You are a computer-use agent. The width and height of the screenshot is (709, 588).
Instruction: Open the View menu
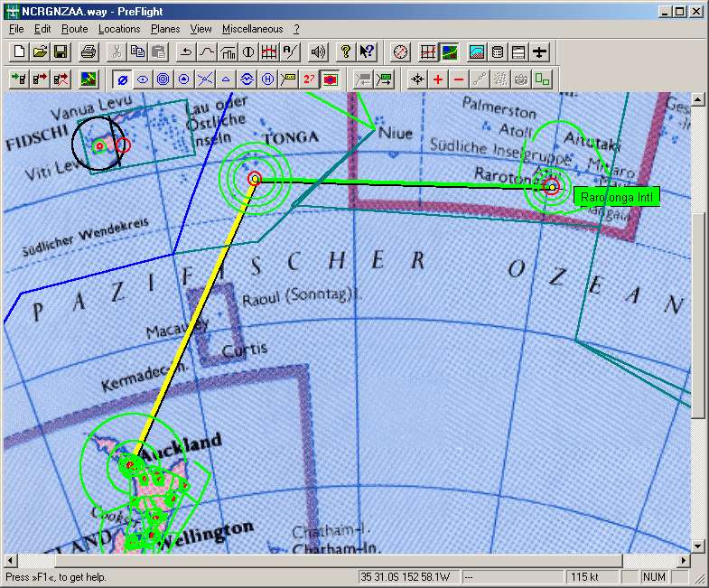coord(201,29)
